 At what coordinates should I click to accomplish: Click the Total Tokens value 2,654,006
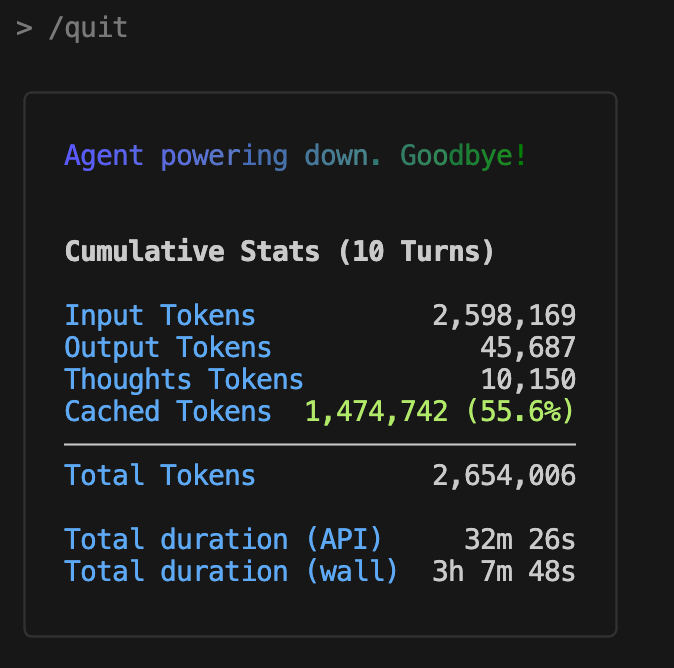[x=504, y=476]
